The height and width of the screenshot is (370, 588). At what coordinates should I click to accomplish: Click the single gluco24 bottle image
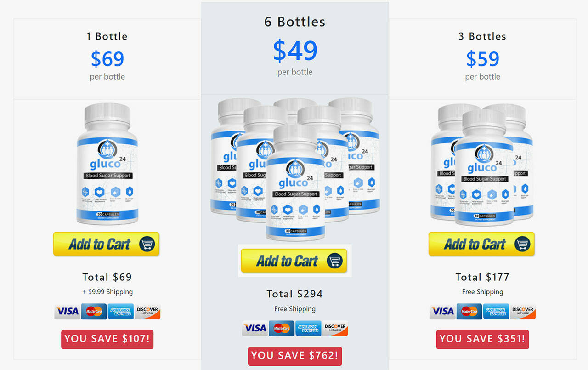(x=107, y=164)
